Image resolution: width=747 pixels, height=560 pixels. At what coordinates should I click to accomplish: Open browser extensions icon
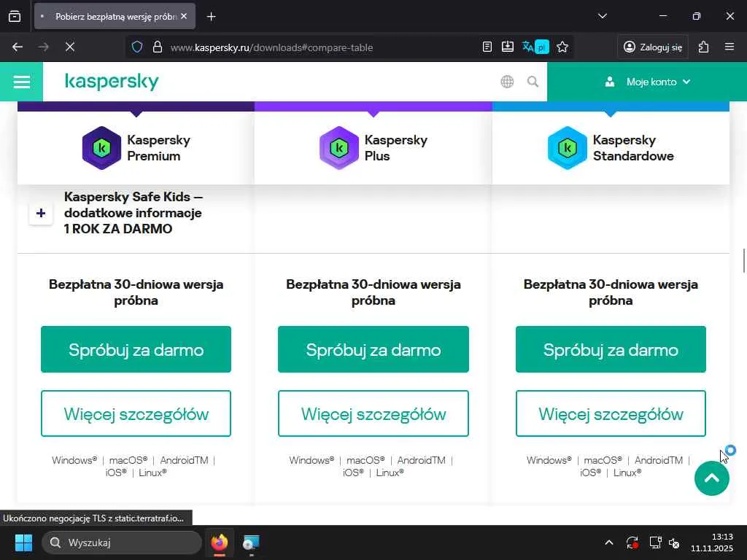[x=704, y=47]
